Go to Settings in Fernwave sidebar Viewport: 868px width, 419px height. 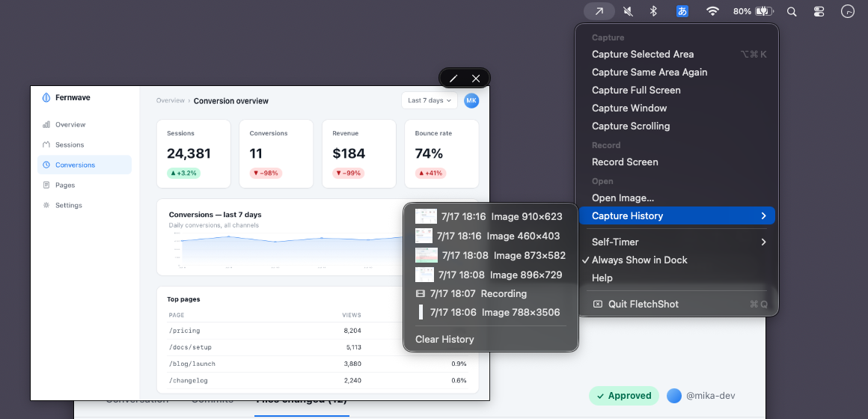pos(85,205)
